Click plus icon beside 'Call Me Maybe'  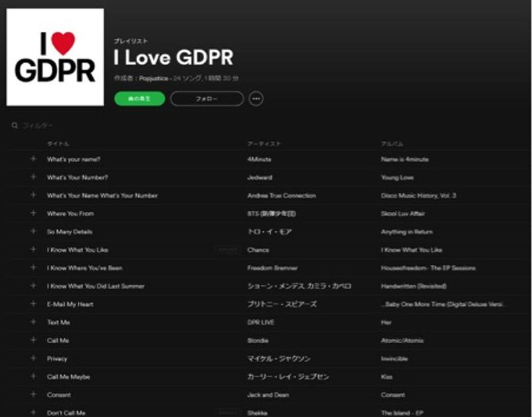click(x=33, y=376)
